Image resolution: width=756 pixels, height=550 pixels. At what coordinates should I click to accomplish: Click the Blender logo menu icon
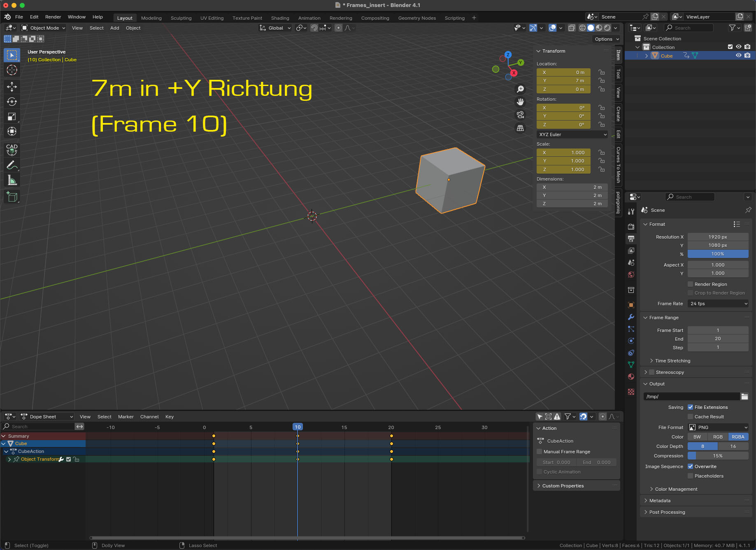click(x=7, y=17)
